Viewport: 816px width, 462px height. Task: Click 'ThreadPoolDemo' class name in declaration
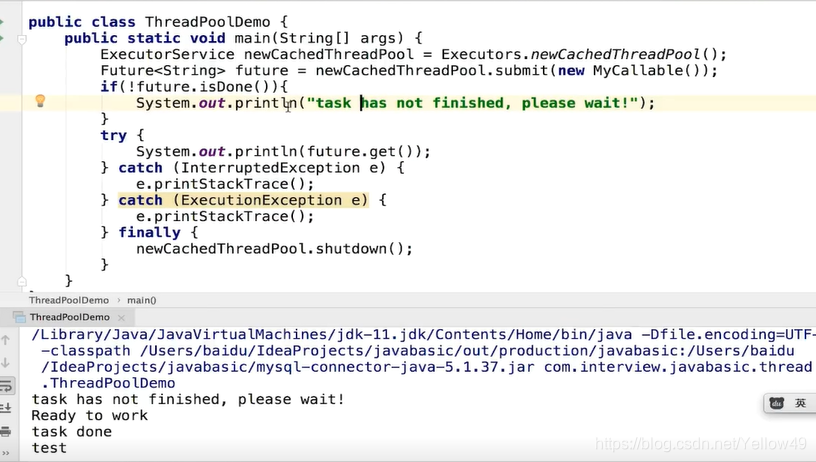pyautogui.click(x=208, y=22)
